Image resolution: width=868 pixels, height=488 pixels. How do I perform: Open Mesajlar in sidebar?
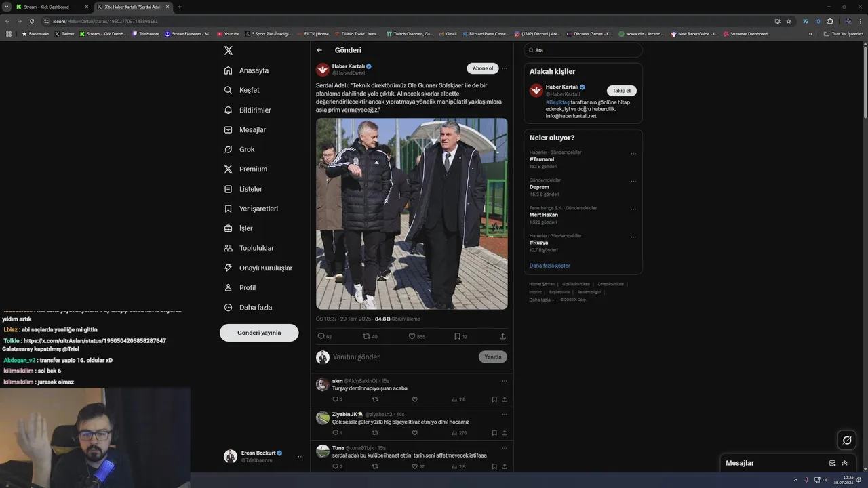click(245, 129)
